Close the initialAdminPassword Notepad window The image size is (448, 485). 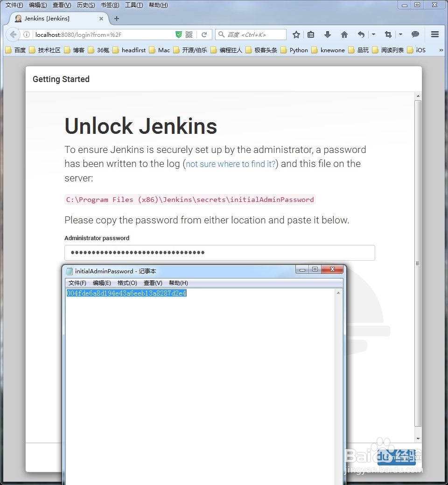point(333,270)
